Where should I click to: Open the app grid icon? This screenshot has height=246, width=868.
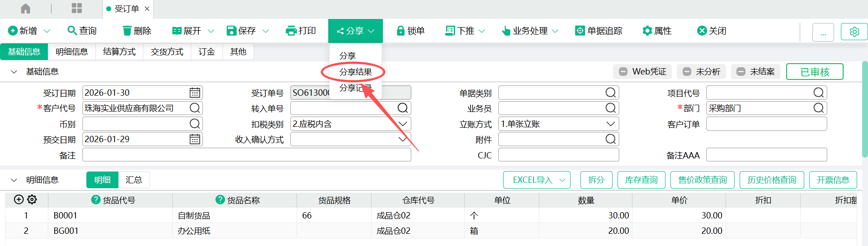77,9
